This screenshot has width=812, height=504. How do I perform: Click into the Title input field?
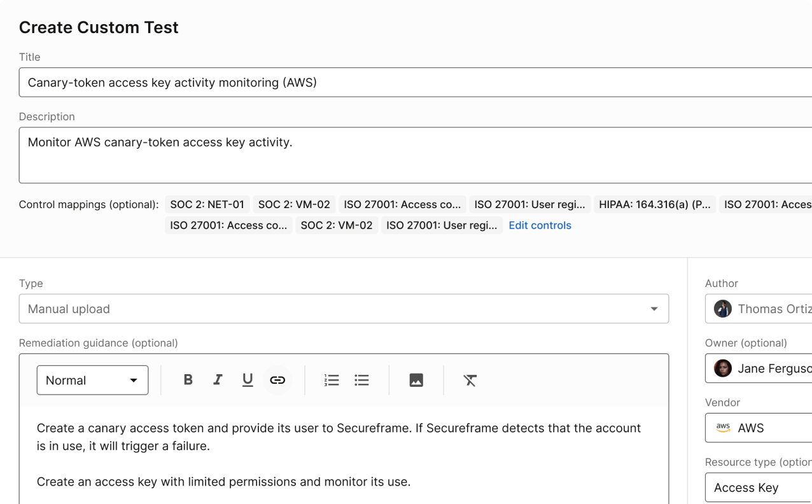(x=414, y=83)
